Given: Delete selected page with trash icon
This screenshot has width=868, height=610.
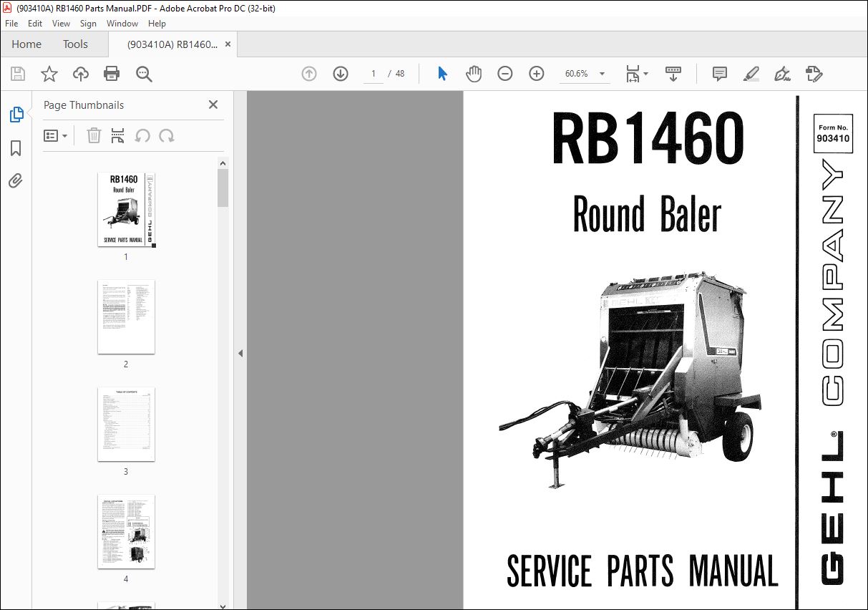Looking at the screenshot, I should click(94, 135).
